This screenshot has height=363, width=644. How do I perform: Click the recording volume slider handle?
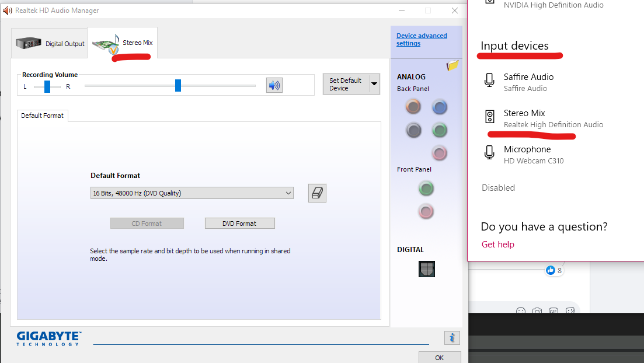tap(178, 85)
